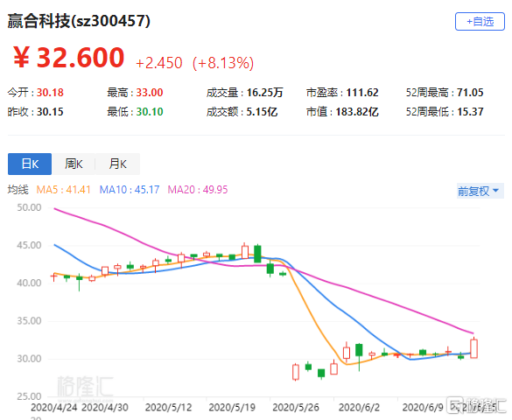Click the MA10 : 45.17 legend label
The image size is (512, 420).
coord(130,190)
